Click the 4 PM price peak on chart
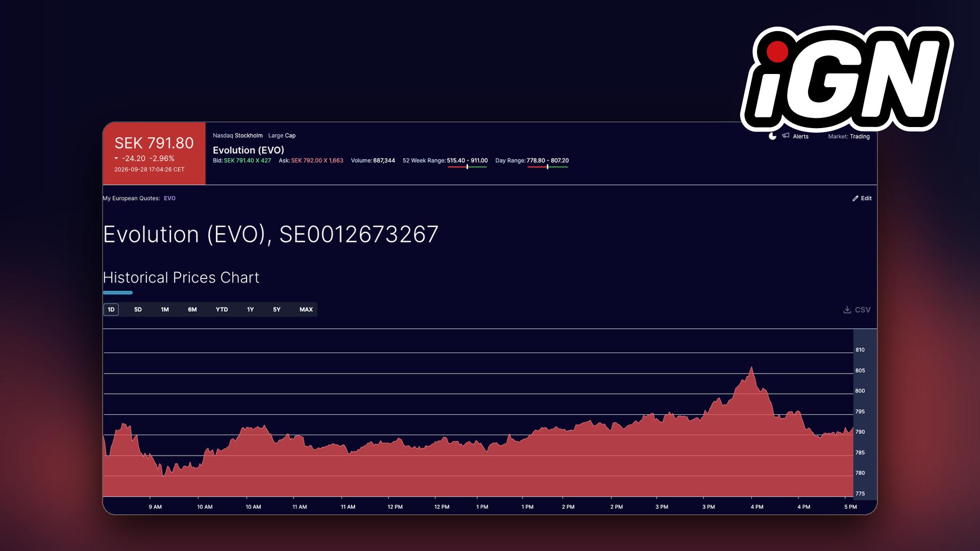Image resolution: width=980 pixels, height=551 pixels. 751,368
